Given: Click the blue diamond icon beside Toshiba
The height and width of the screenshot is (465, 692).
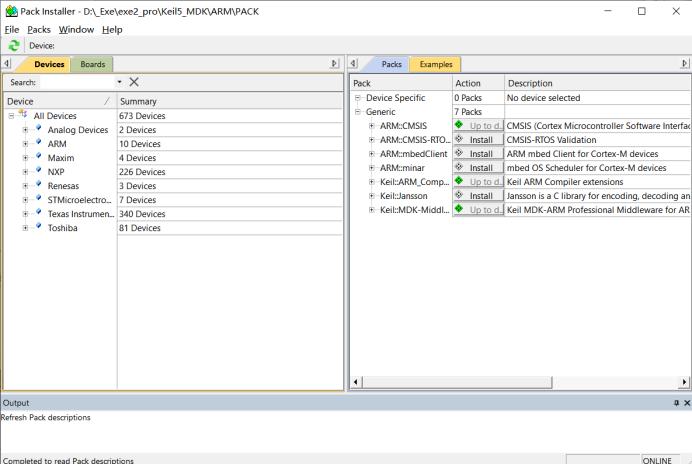Looking at the screenshot, I should (x=39, y=226).
